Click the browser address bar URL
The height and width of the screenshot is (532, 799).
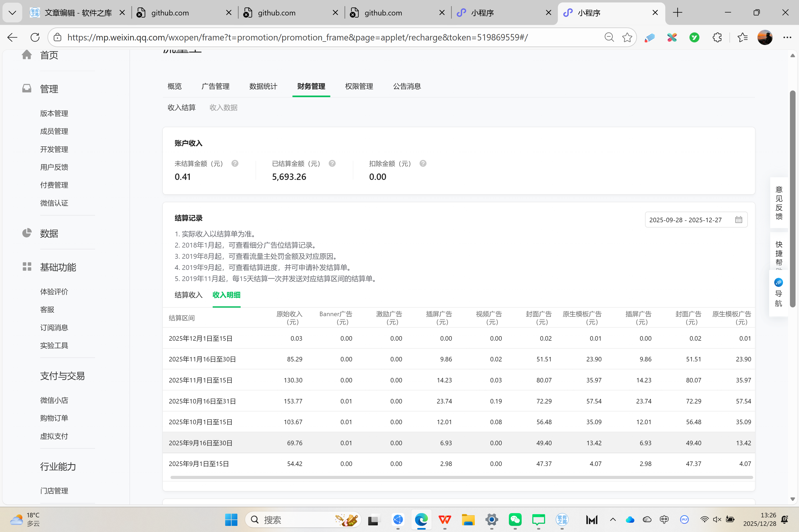pos(297,37)
